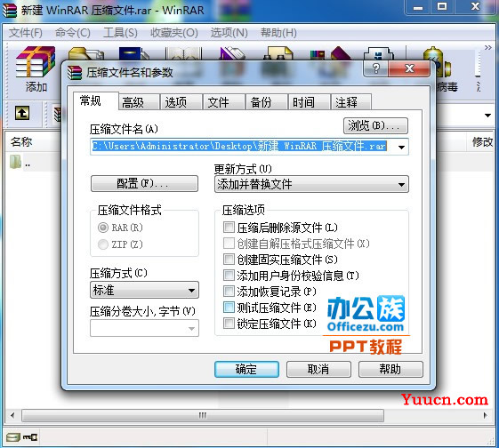Check 锁定压缩文件 (K) checkbox
The image size is (499, 448).
[x=229, y=323]
